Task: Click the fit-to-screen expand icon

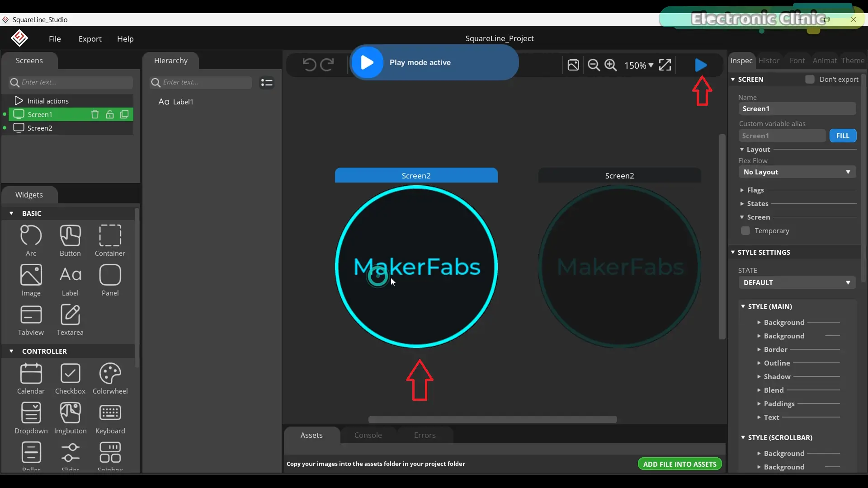Action: point(665,65)
